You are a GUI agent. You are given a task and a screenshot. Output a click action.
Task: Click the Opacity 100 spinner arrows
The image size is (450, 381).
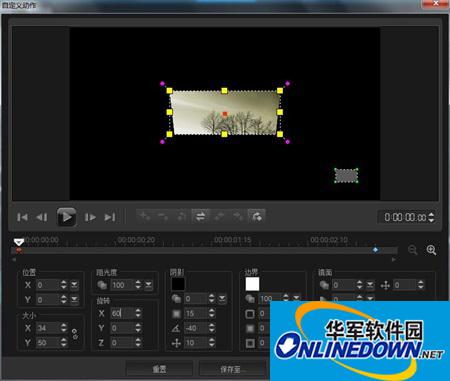[138, 285]
